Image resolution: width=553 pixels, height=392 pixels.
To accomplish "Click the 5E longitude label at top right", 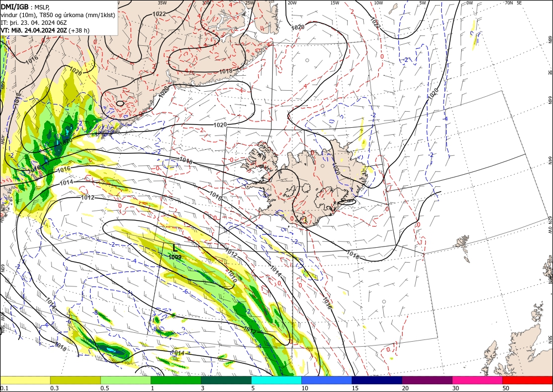I will 519,2.
